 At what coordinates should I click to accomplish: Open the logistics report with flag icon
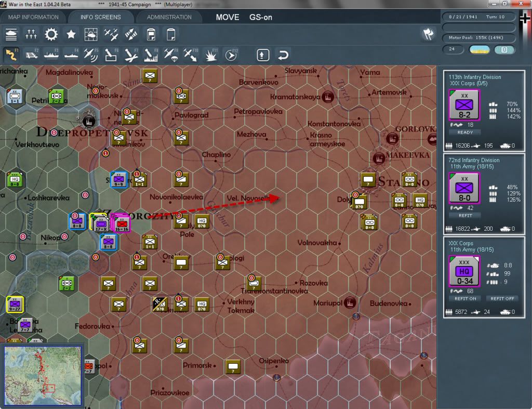pyautogui.click(x=151, y=34)
